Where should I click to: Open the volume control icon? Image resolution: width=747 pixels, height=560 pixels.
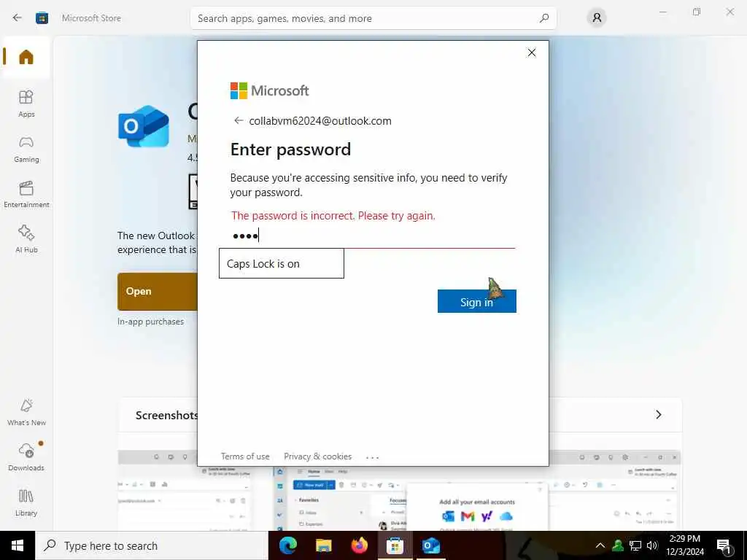click(x=652, y=545)
